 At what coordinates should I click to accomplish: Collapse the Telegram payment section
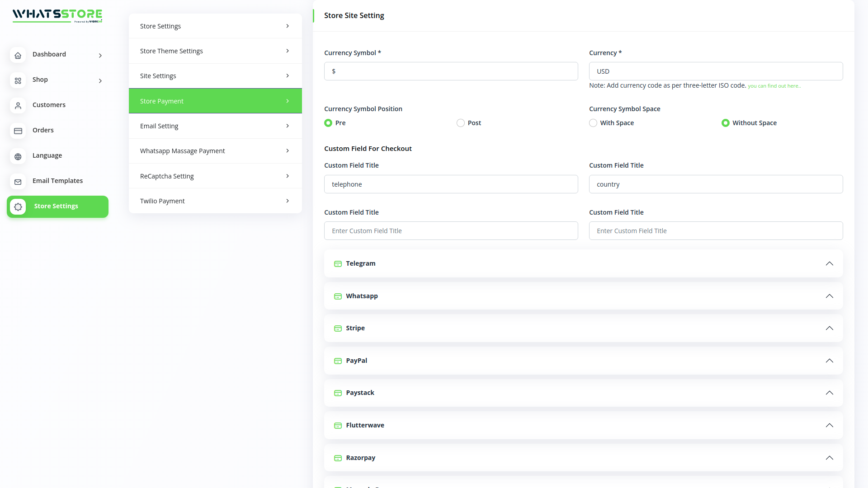pyautogui.click(x=829, y=263)
